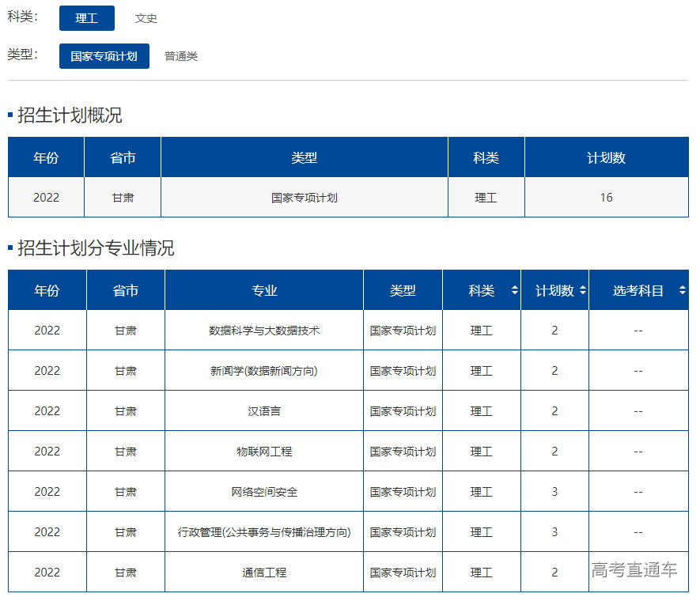Select 行政管理(公共事务与传播治理方向) major row
Screen dimensions: 700x601
point(264,532)
